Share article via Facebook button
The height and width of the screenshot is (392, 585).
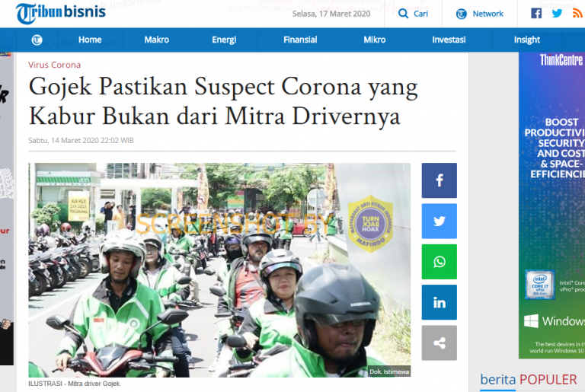[x=439, y=180]
